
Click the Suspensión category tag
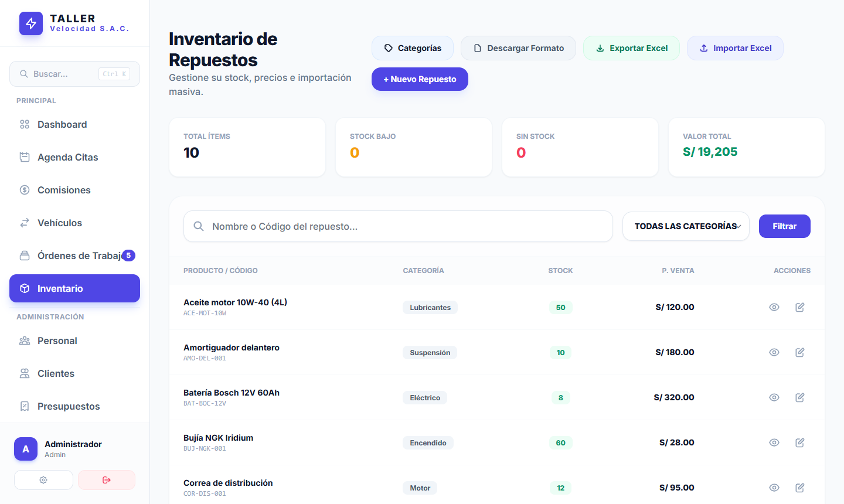pos(430,353)
